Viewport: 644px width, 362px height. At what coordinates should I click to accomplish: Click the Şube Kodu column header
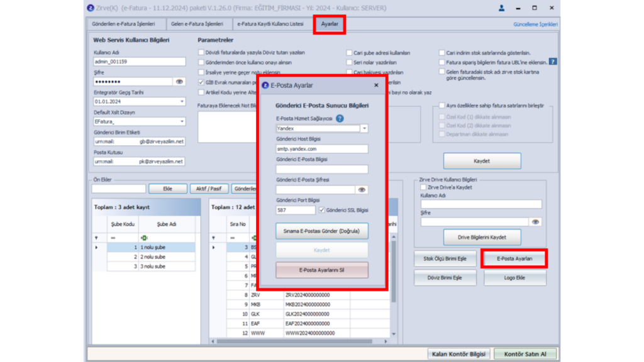tap(123, 224)
